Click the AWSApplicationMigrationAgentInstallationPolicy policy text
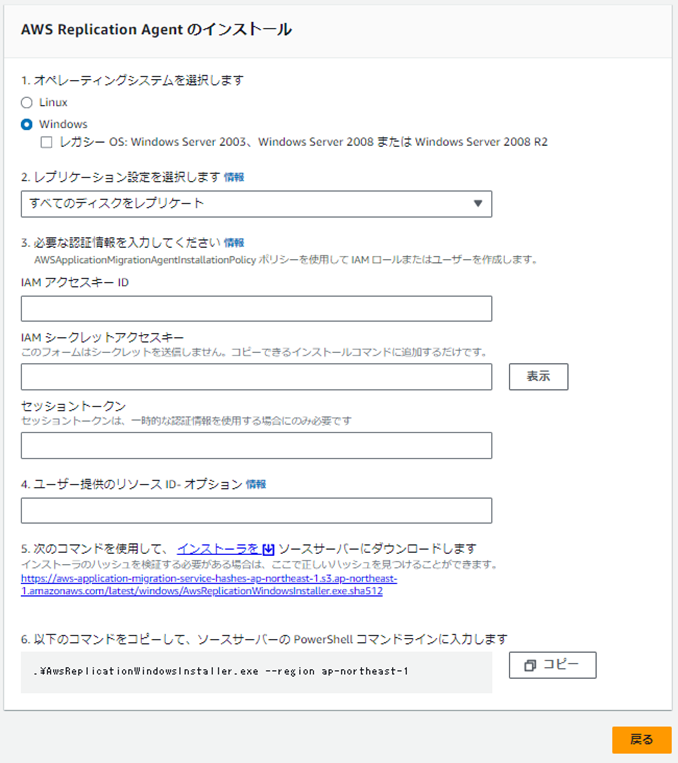Screen dimensions: 678x763 [145, 260]
